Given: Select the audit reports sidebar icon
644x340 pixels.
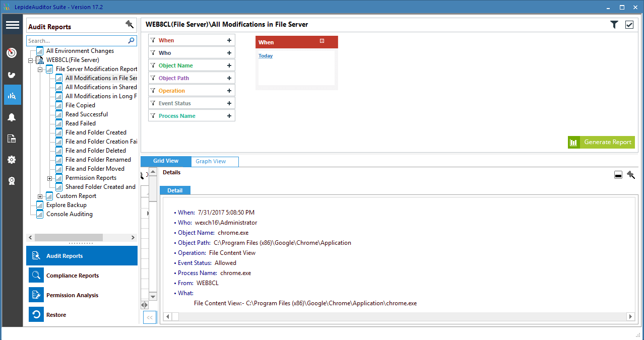Looking at the screenshot, I should 12,95.
